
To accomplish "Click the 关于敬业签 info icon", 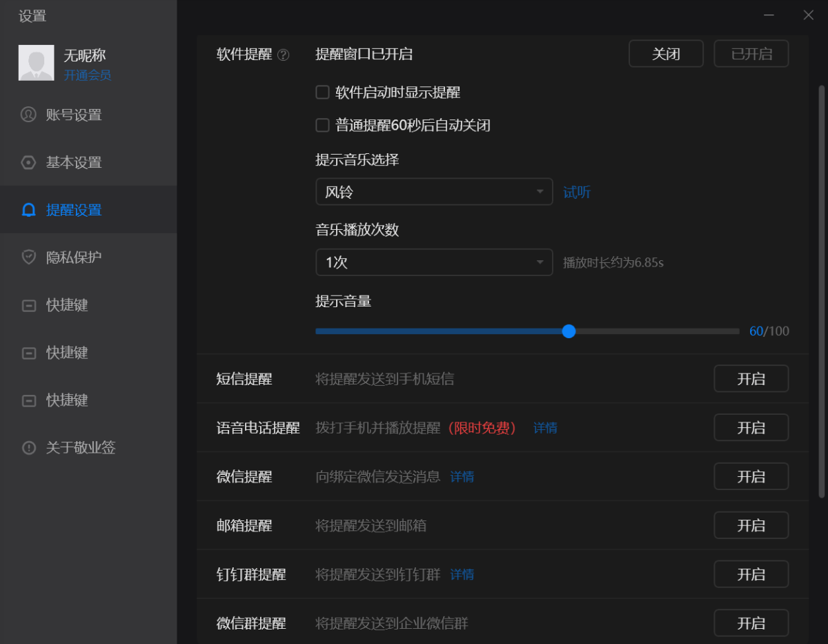I will pyautogui.click(x=28, y=448).
